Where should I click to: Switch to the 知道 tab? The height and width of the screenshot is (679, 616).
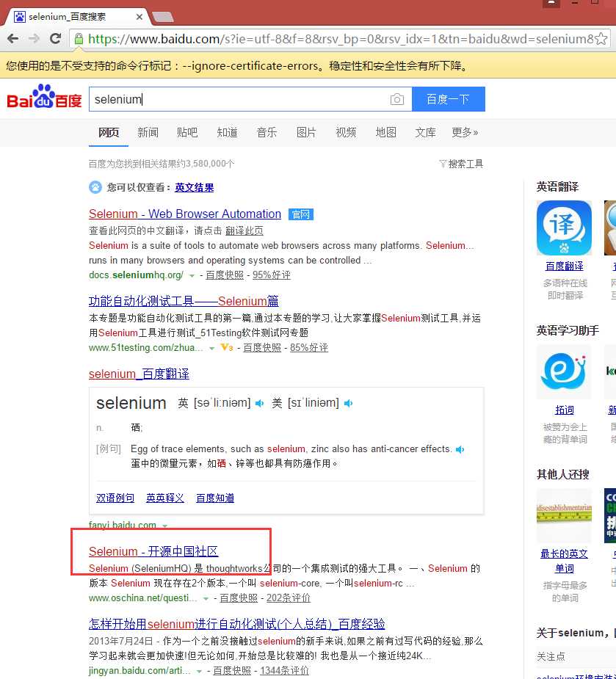[227, 132]
